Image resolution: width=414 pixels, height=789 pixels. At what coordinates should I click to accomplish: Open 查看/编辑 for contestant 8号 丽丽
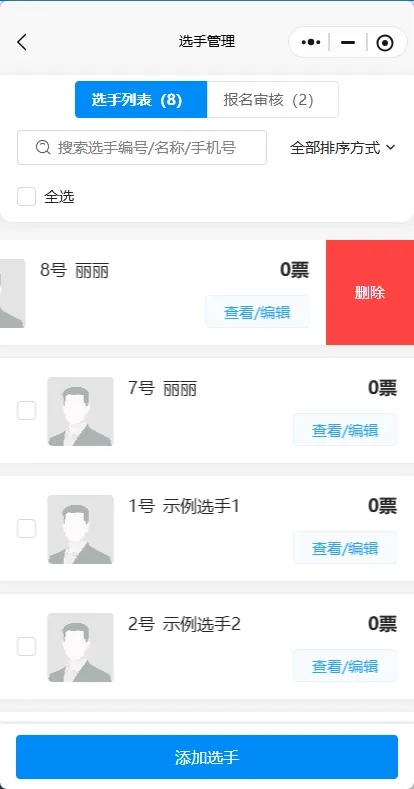click(x=257, y=312)
